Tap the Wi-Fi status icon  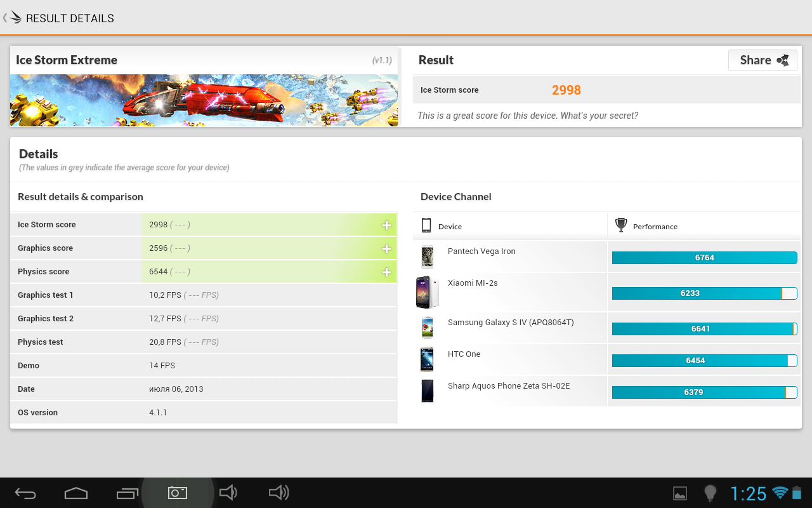(780, 493)
